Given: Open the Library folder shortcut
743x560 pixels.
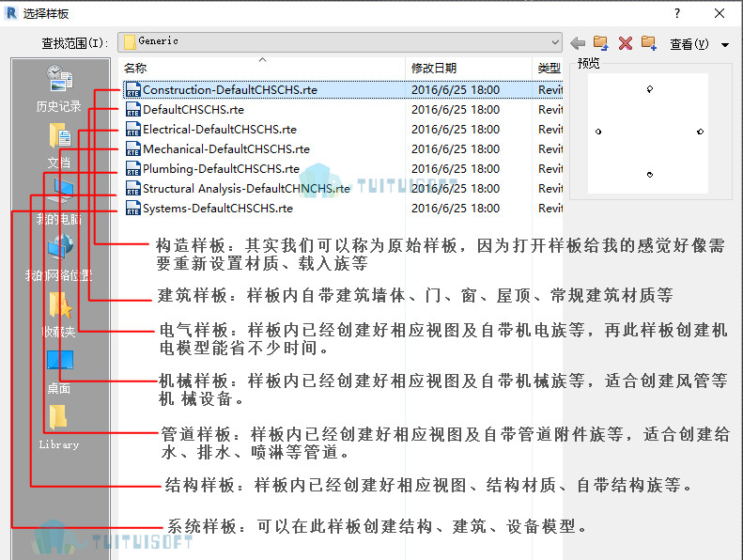Looking at the screenshot, I should tap(59, 428).
